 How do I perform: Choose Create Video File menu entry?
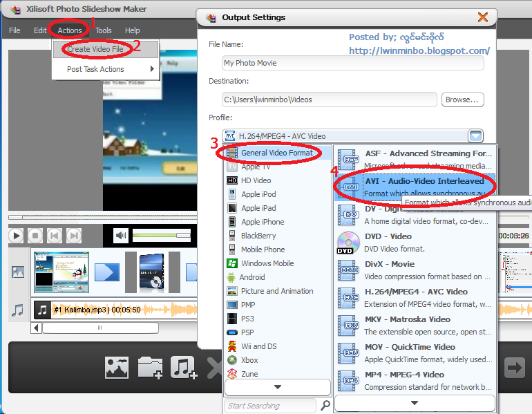106,49
